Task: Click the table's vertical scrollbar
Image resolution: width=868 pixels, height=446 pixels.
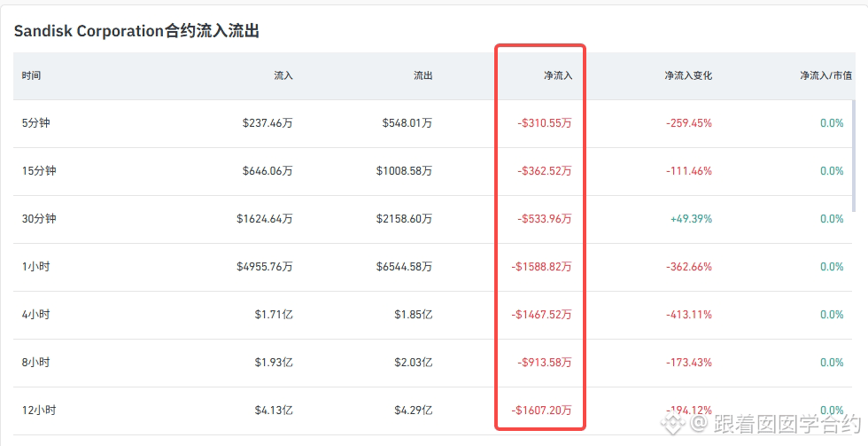Action: (854, 155)
